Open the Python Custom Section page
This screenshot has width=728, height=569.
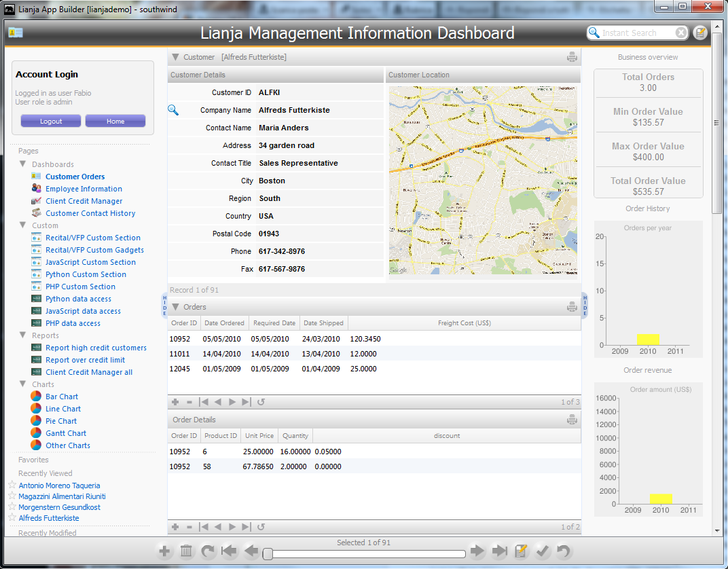click(86, 274)
